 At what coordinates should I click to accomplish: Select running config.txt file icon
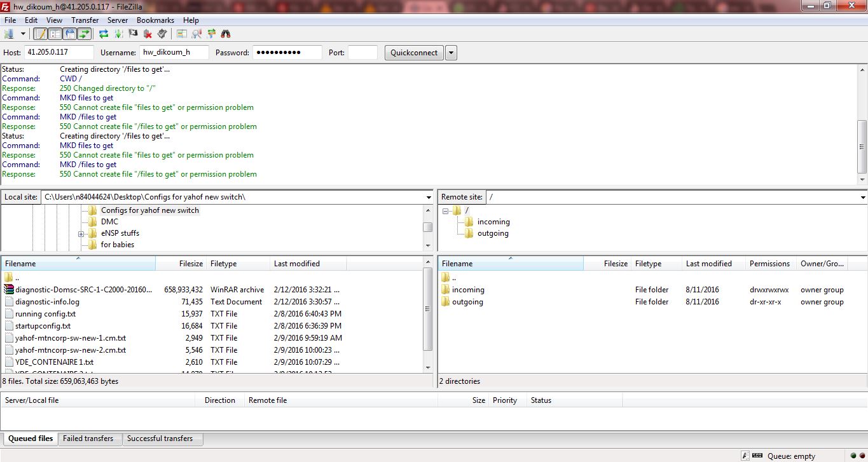(x=8, y=314)
